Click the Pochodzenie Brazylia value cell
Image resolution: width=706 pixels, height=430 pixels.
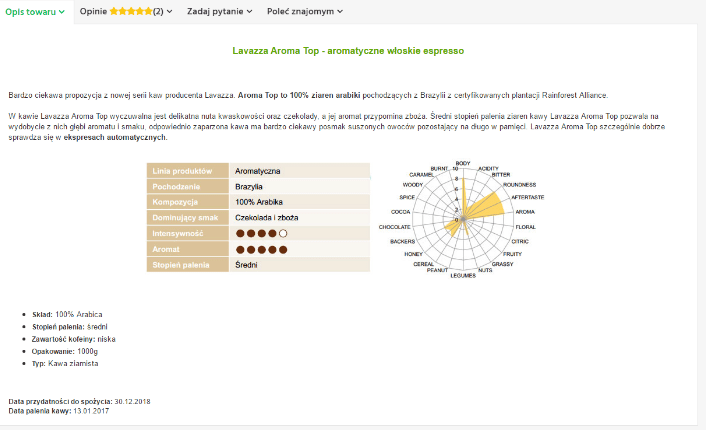pyautogui.click(x=299, y=186)
